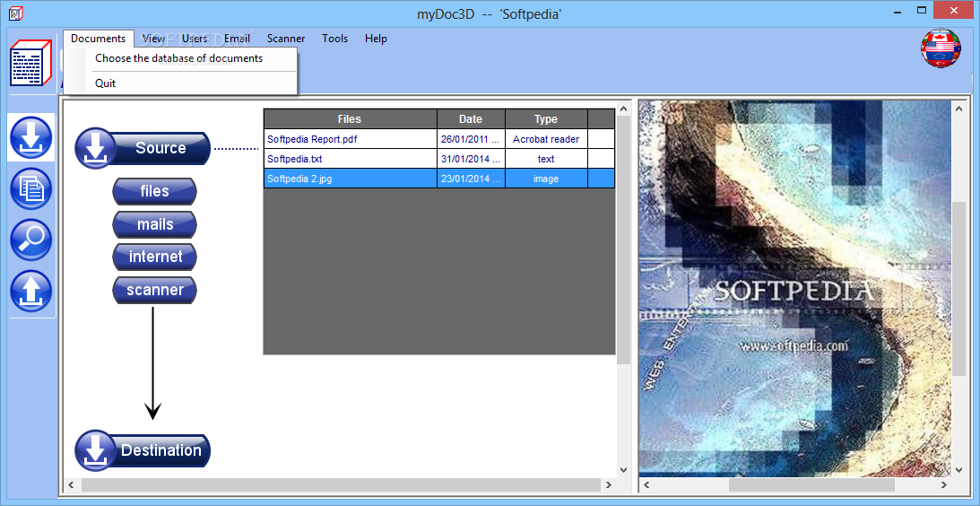Click the Destination button

143,450
